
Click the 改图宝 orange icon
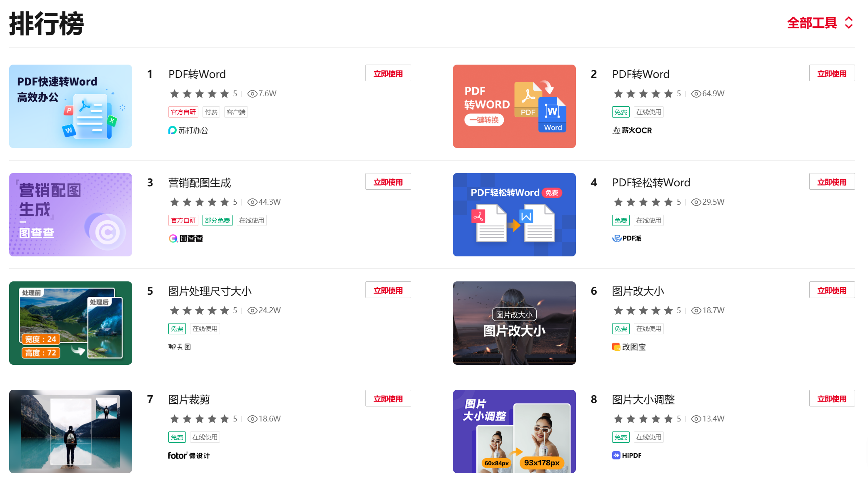point(616,347)
